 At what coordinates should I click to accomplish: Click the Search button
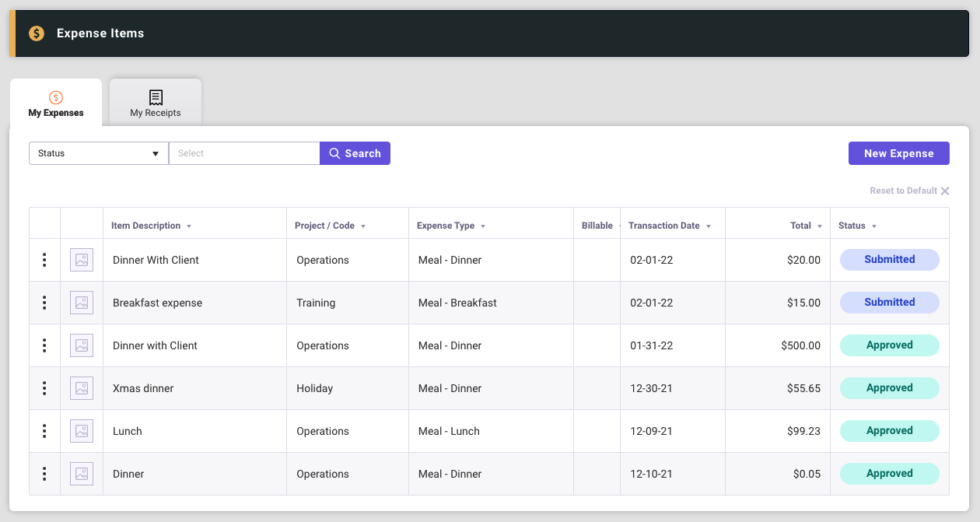pos(355,153)
